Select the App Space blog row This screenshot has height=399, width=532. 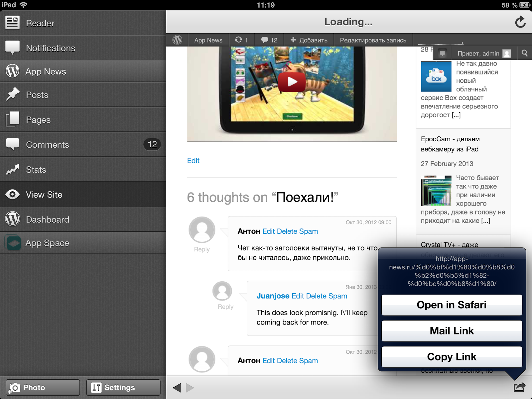[x=83, y=243]
